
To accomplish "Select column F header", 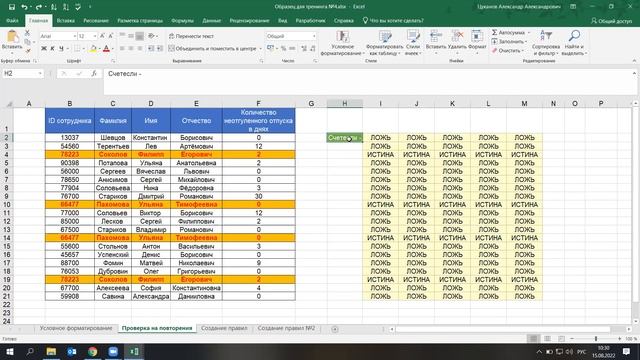I will [258, 104].
